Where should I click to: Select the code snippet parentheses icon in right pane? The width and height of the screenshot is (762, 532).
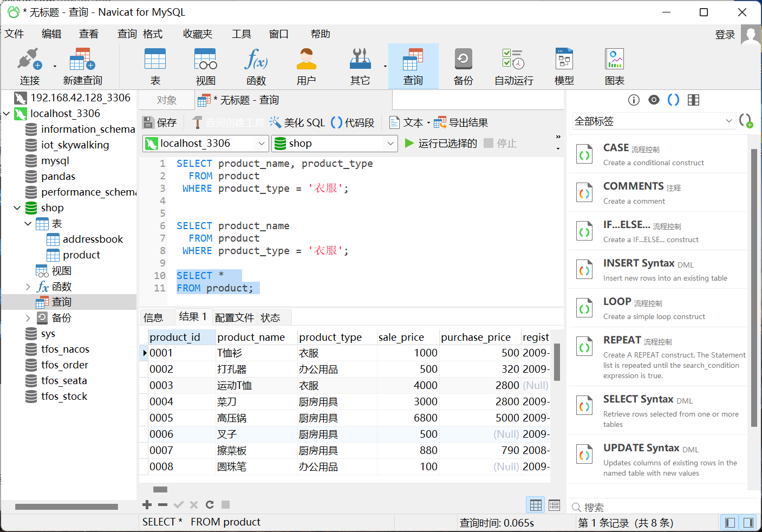pyautogui.click(x=673, y=100)
